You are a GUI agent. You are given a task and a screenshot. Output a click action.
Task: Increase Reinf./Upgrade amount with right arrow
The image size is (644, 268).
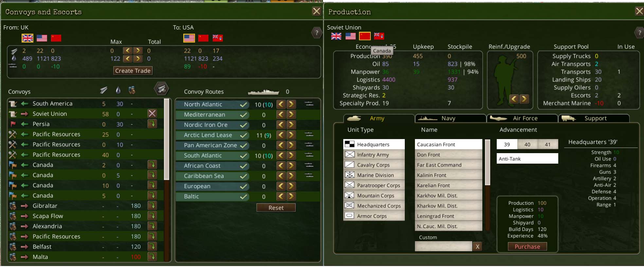[x=524, y=99]
